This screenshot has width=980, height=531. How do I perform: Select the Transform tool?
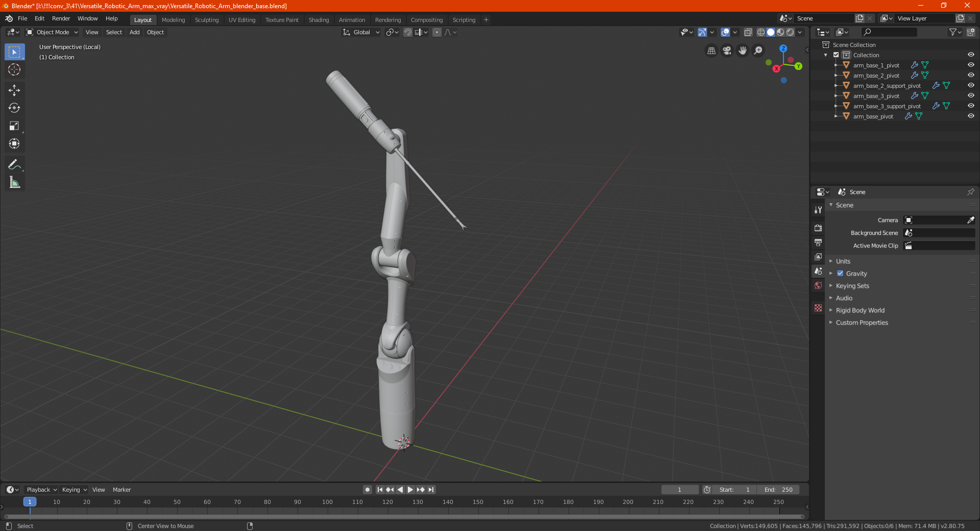(x=14, y=144)
